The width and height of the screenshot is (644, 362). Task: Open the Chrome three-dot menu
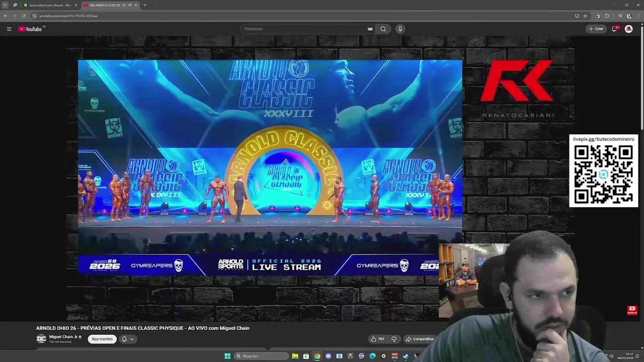click(637, 16)
